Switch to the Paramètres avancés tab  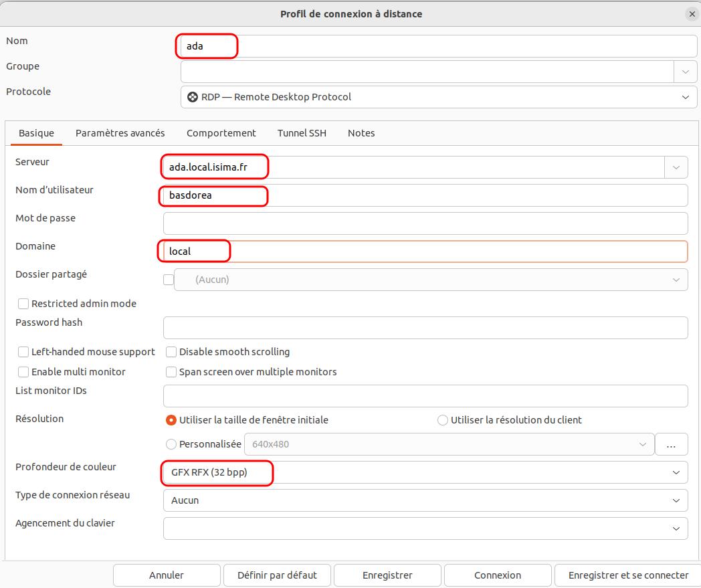(120, 133)
